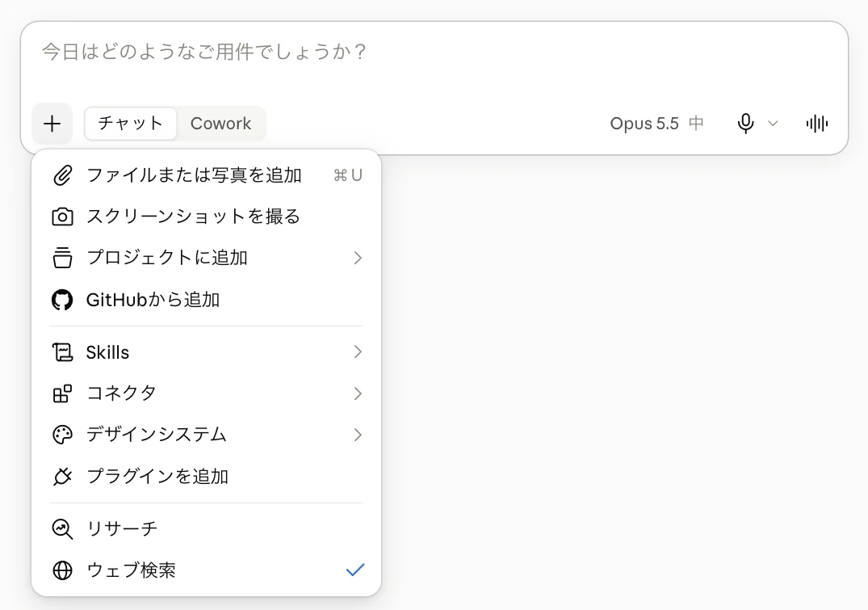This screenshot has height=610, width=868.
Task: Switch to the Cowork tab
Action: click(x=221, y=124)
